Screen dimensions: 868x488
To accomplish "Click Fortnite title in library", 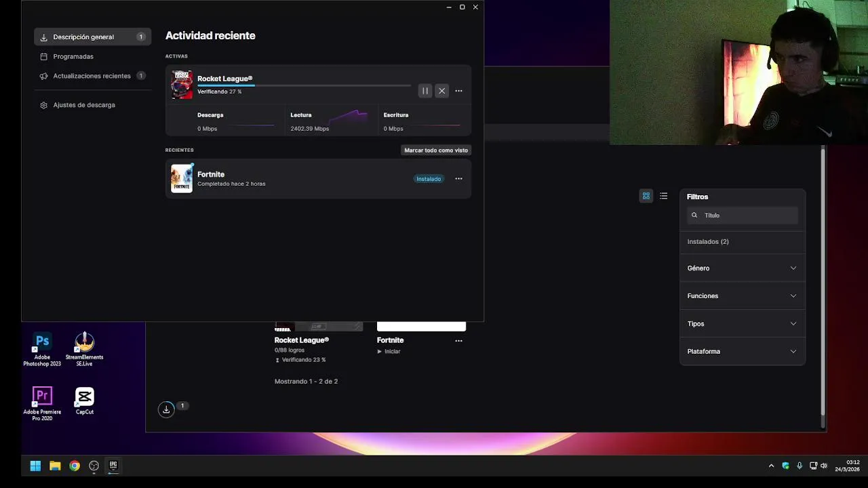I will pyautogui.click(x=391, y=340).
